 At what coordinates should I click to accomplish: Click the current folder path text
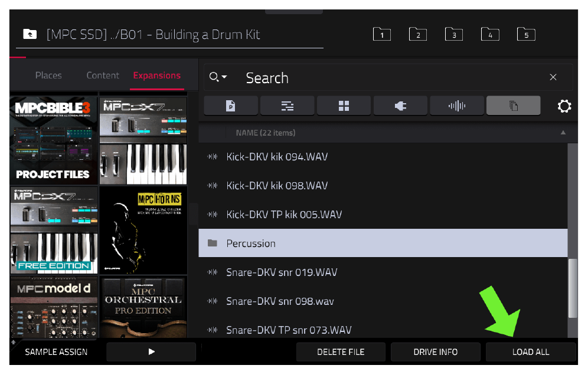(x=153, y=34)
